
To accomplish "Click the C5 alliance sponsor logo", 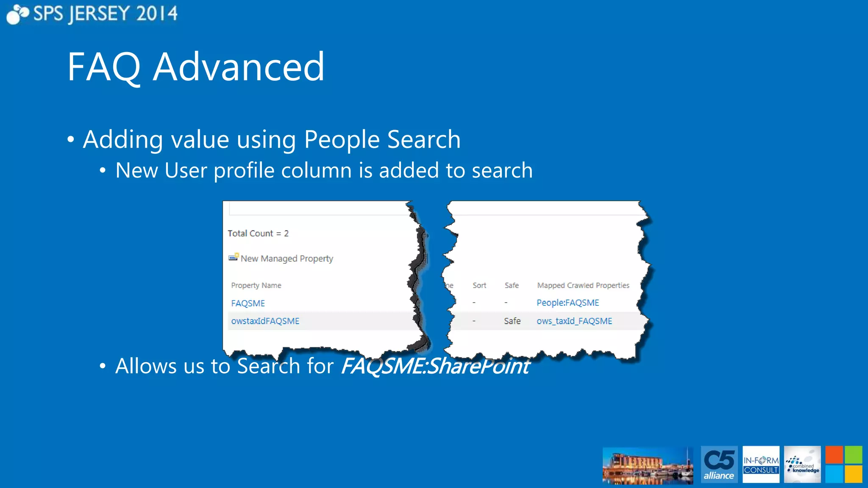I will (x=719, y=464).
